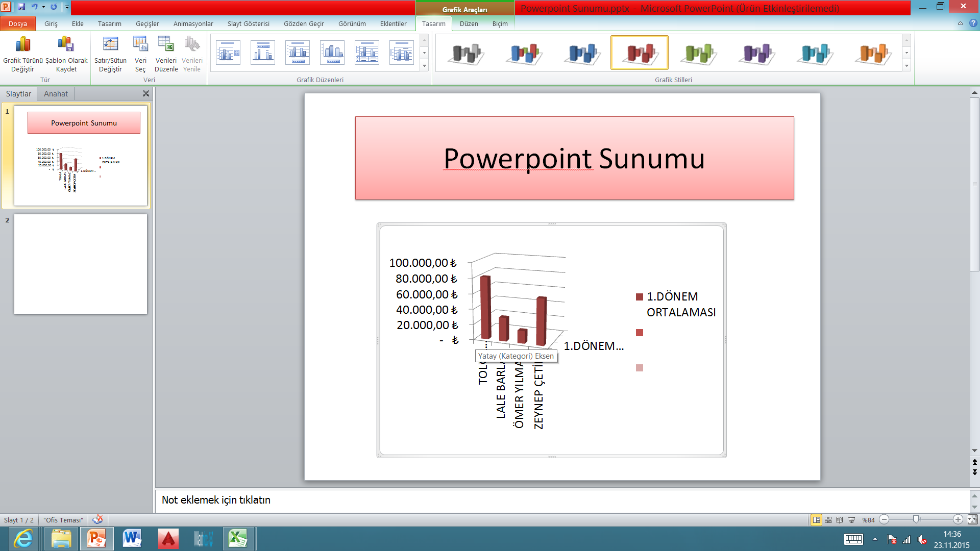Select the fourth chart layout thumbnail

pyautogui.click(x=332, y=53)
